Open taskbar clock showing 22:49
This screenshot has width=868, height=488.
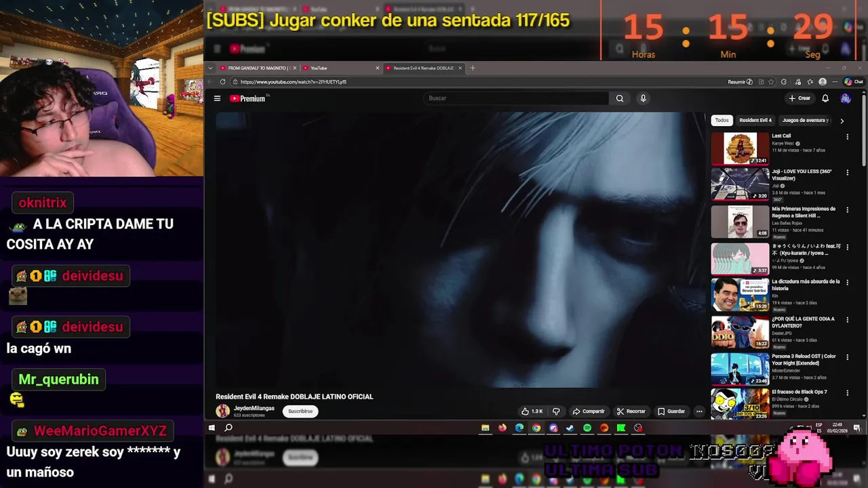[x=837, y=428]
